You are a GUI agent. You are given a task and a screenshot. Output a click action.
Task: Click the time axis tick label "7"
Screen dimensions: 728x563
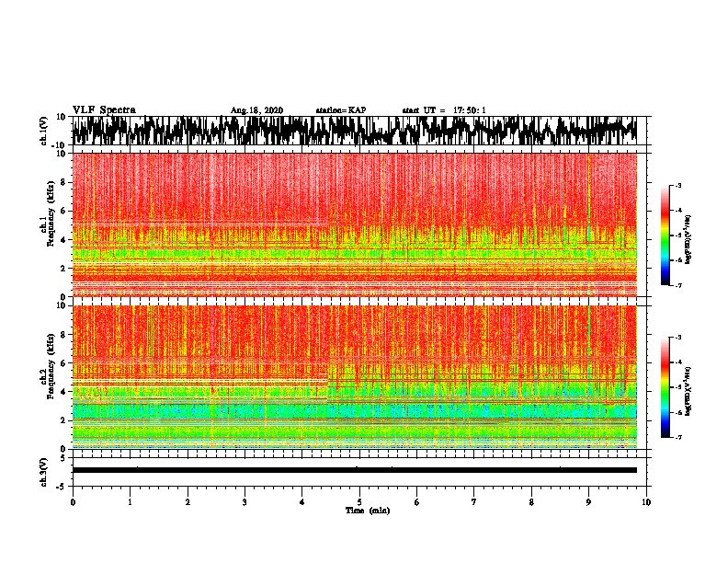point(474,502)
